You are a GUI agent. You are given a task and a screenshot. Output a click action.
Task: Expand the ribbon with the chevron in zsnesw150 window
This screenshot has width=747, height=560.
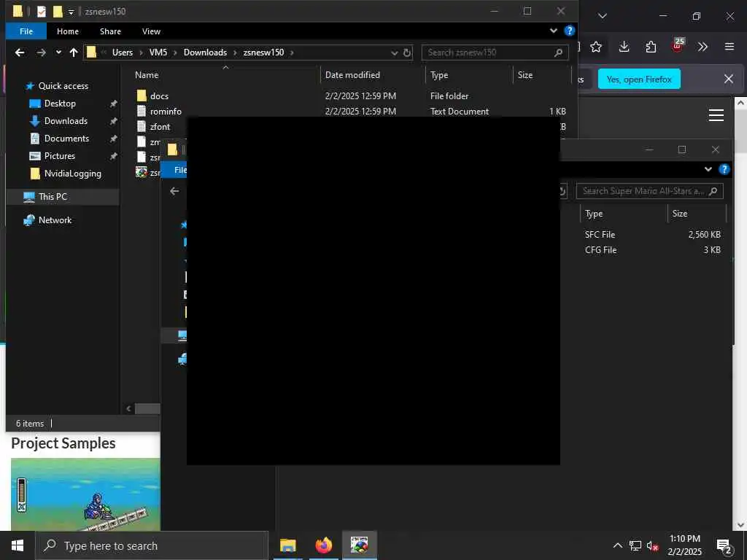tap(554, 31)
